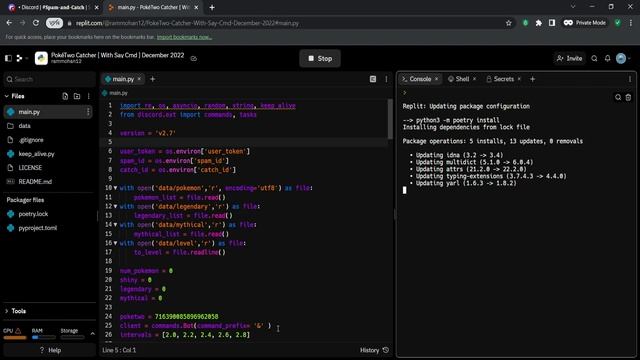The image size is (640, 360).
Task: Toggle the editor layout icon
Action: [373, 79]
